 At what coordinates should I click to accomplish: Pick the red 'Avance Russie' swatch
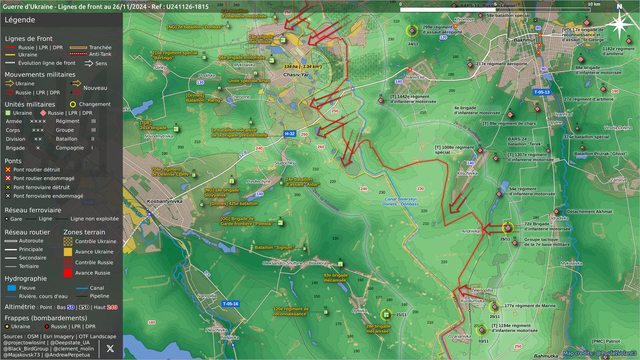point(68,273)
